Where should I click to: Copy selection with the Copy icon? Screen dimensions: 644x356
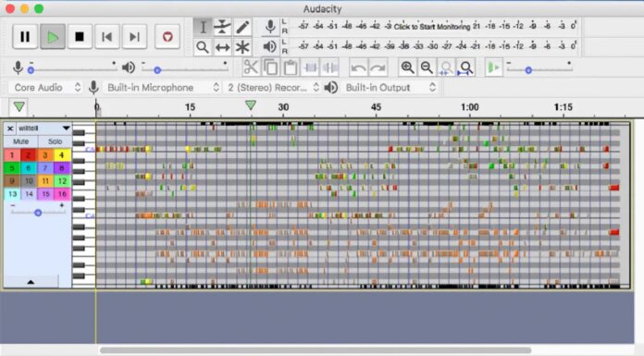tap(270, 68)
